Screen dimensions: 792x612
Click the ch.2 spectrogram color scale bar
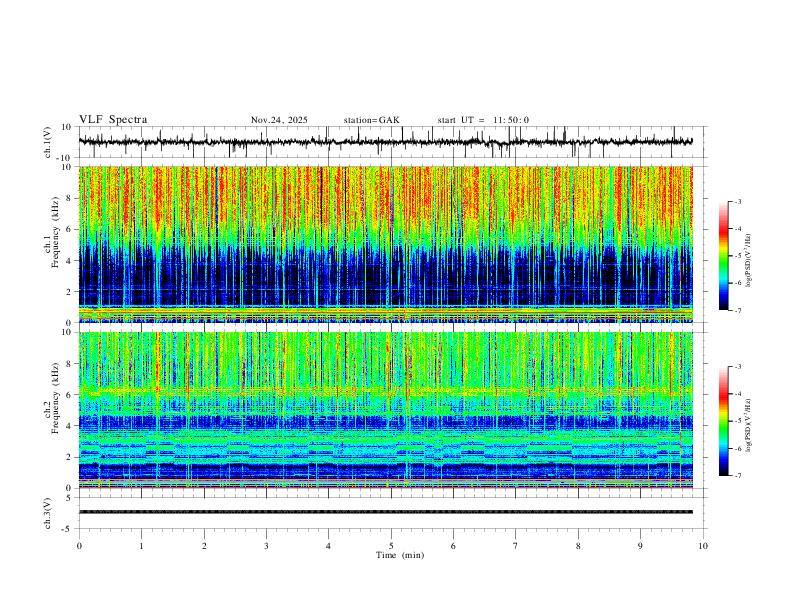pos(723,421)
